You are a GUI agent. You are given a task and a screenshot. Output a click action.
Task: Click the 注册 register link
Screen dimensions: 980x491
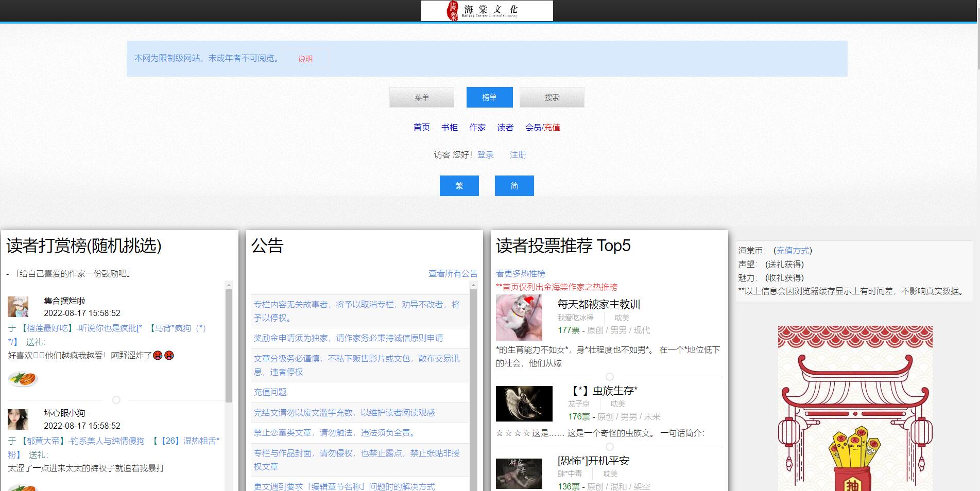click(x=518, y=154)
